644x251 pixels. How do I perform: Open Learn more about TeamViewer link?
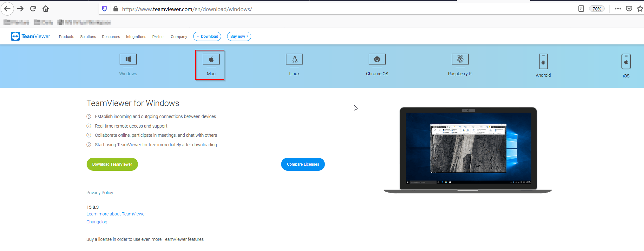(116, 214)
